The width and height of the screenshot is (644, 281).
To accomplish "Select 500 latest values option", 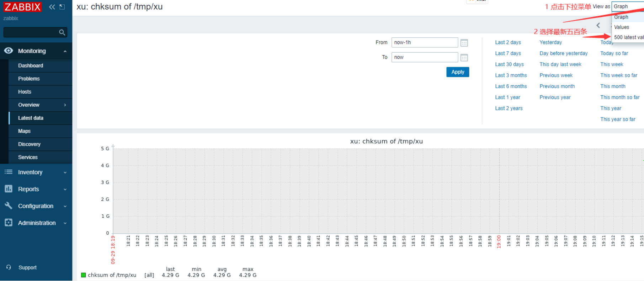I will pyautogui.click(x=628, y=37).
